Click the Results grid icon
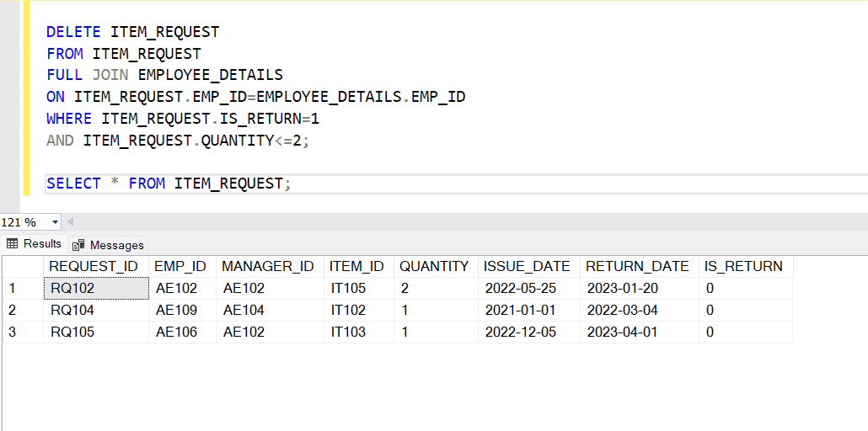The height and width of the screenshot is (431, 868). [12, 243]
